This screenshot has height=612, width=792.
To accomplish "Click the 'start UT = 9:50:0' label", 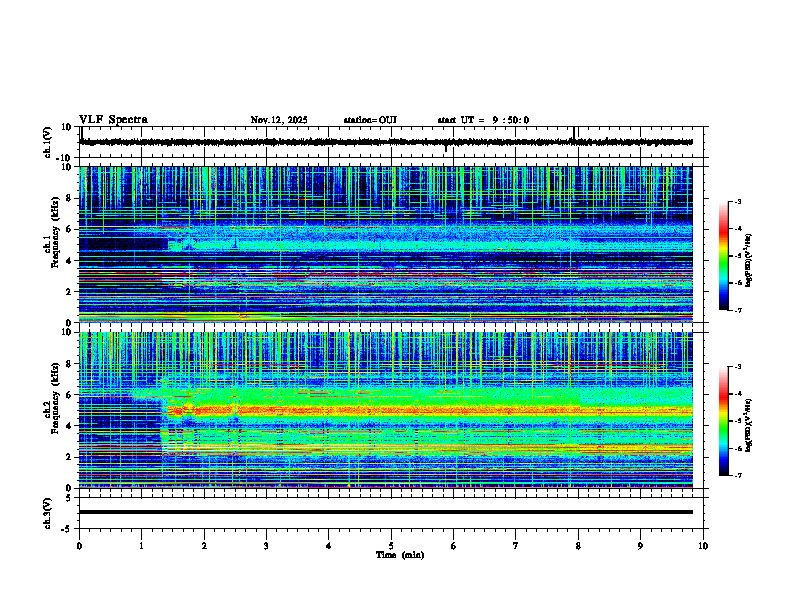I will tap(483, 120).
